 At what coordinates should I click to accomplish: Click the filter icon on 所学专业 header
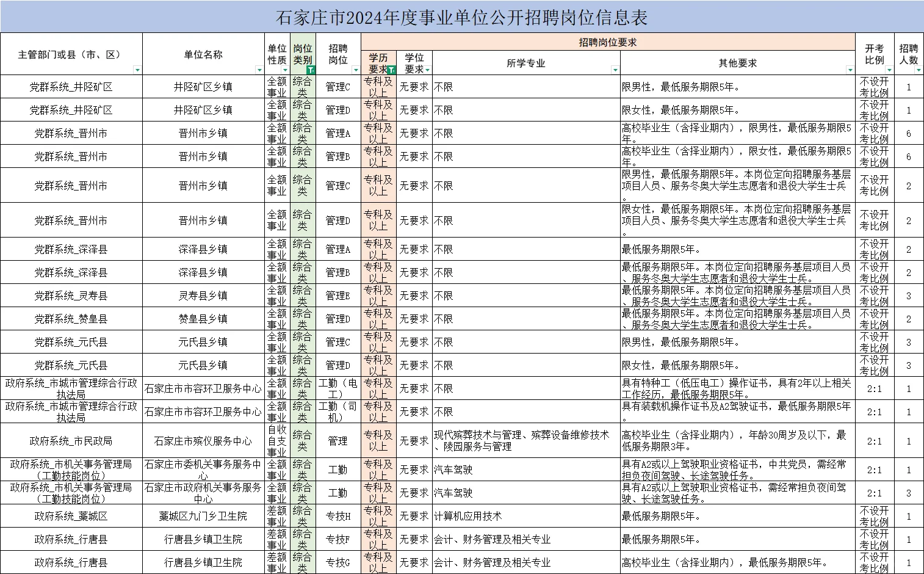click(x=615, y=69)
